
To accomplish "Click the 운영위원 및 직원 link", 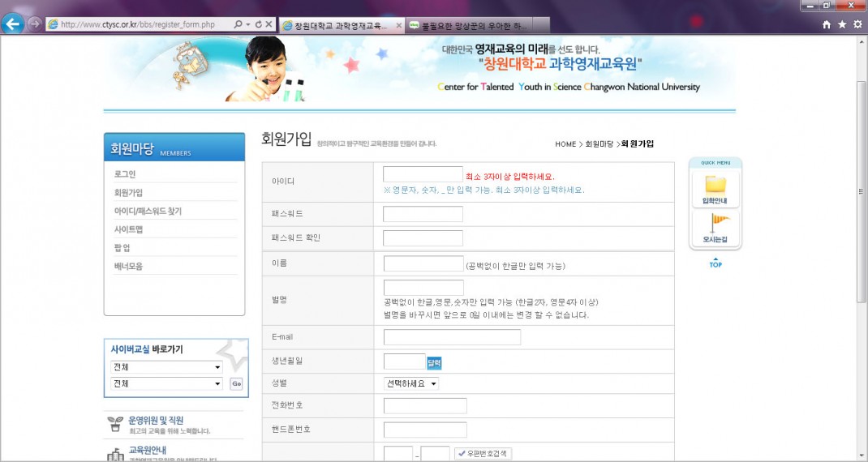I will tap(156, 420).
